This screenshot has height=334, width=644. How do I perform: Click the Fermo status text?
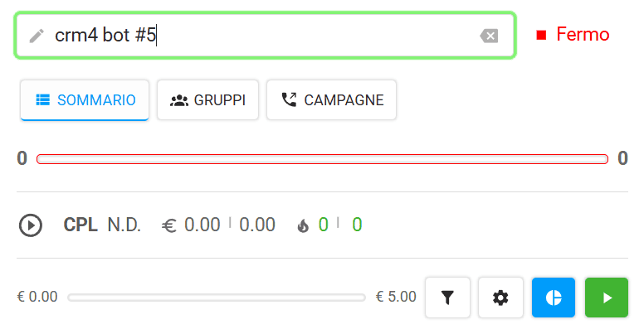click(583, 35)
